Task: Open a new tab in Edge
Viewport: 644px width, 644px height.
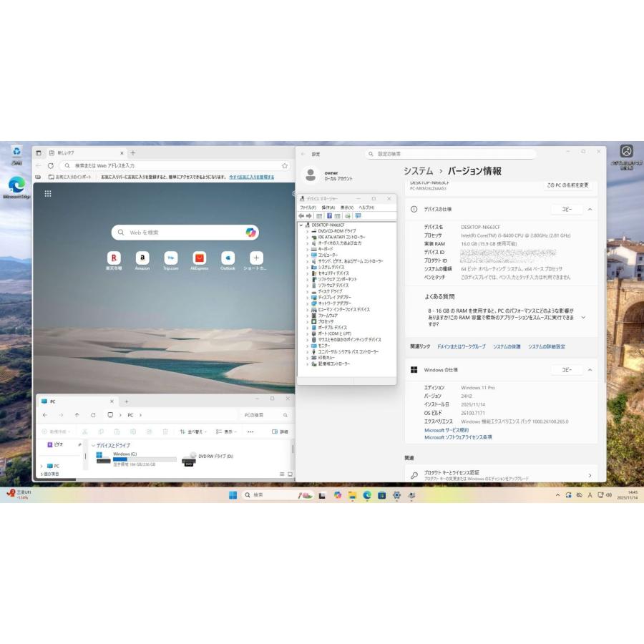Action: pos(132,153)
